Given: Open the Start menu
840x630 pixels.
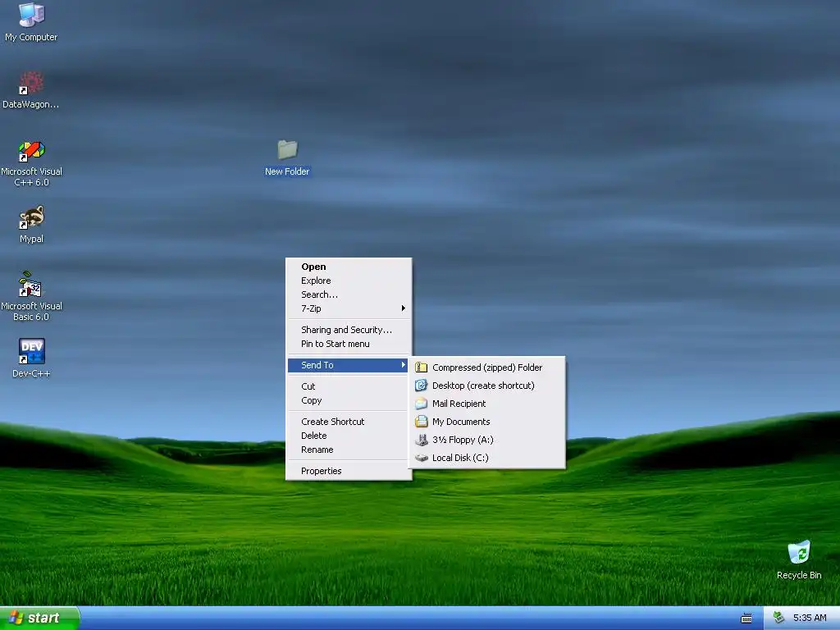Looking at the screenshot, I should (x=39, y=618).
